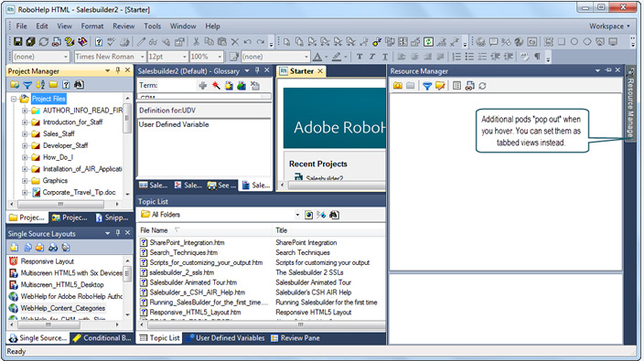Select Search_Techniques.htm in Topic List
Image resolution: width=644 pixels, height=361 pixels.
click(183, 252)
